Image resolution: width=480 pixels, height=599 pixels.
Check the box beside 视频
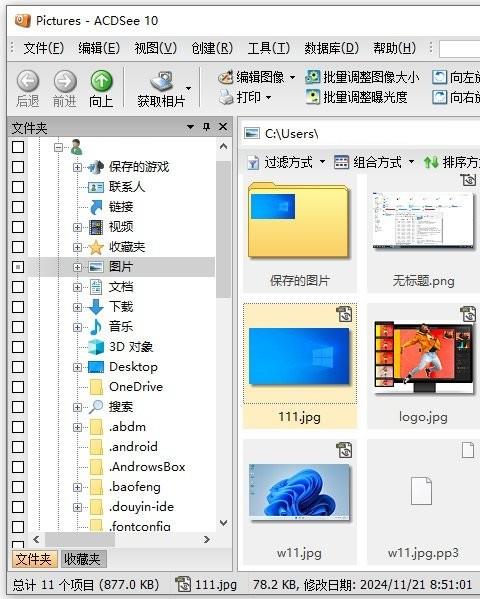[x=18, y=227]
